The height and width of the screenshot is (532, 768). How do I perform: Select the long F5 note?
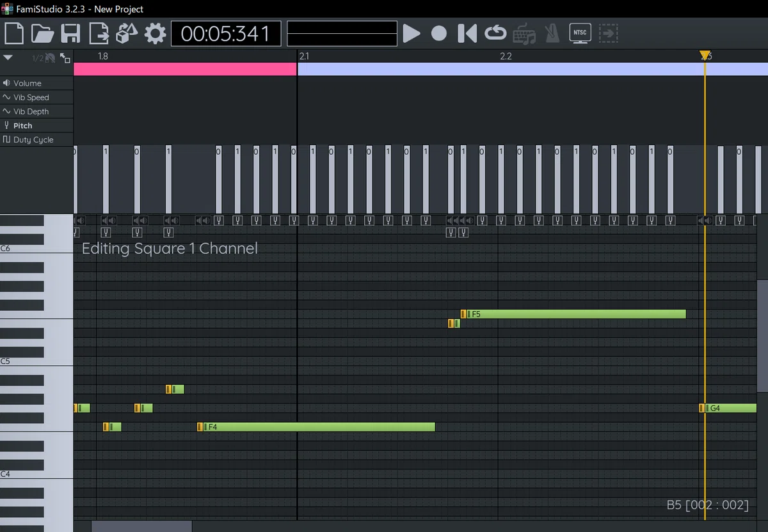click(x=573, y=314)
